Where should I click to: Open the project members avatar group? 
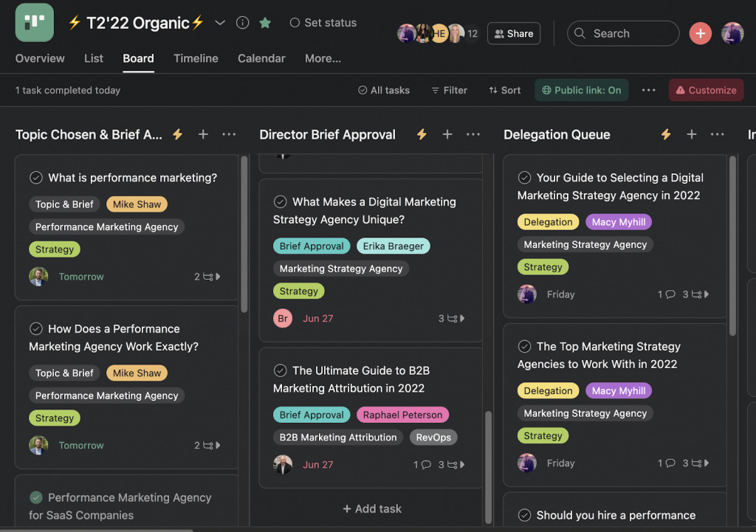click(437, 33)
